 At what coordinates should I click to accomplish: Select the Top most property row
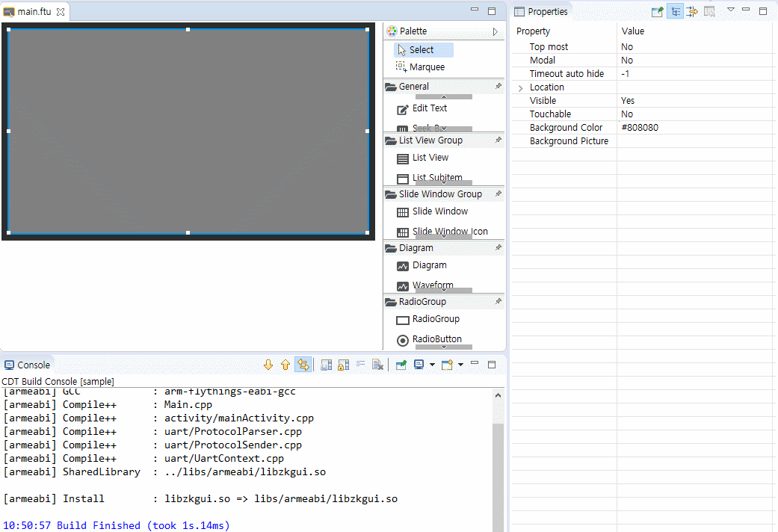point(643,46)
